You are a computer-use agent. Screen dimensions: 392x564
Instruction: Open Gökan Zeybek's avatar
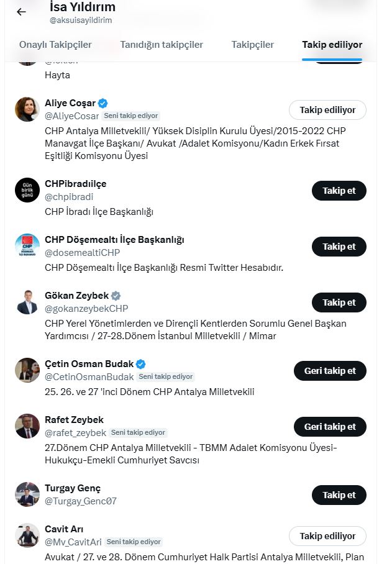tap(27, 302)
